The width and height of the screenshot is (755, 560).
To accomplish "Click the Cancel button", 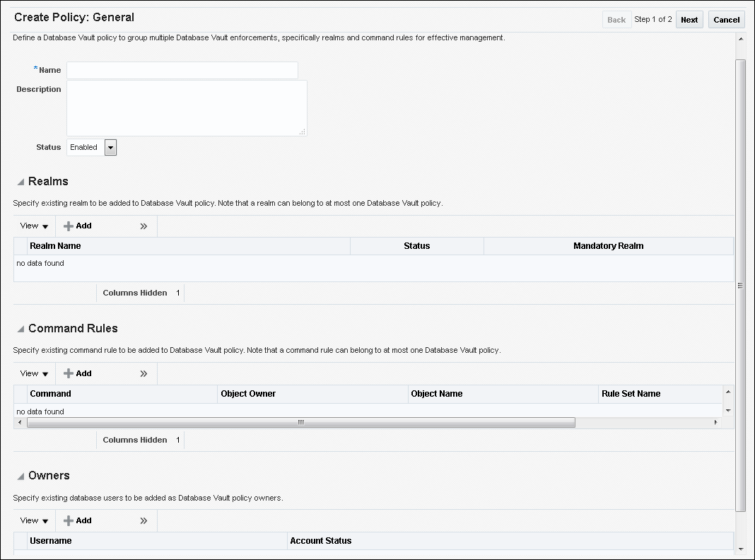I will [726, 20].
